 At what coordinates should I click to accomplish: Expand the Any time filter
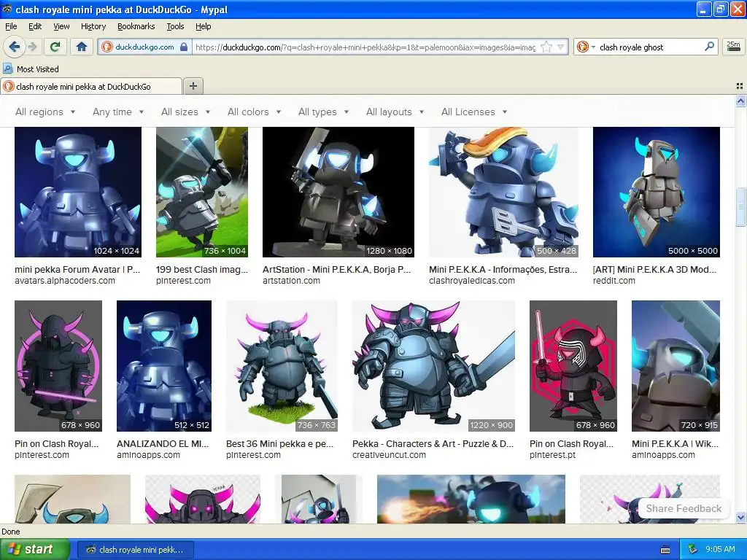[118, 112]
